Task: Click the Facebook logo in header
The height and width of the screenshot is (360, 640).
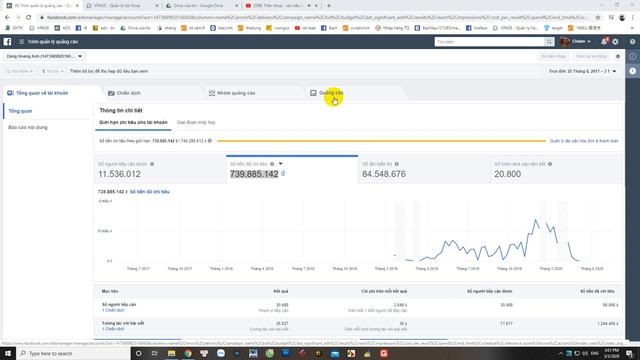Action: point(7,42)
